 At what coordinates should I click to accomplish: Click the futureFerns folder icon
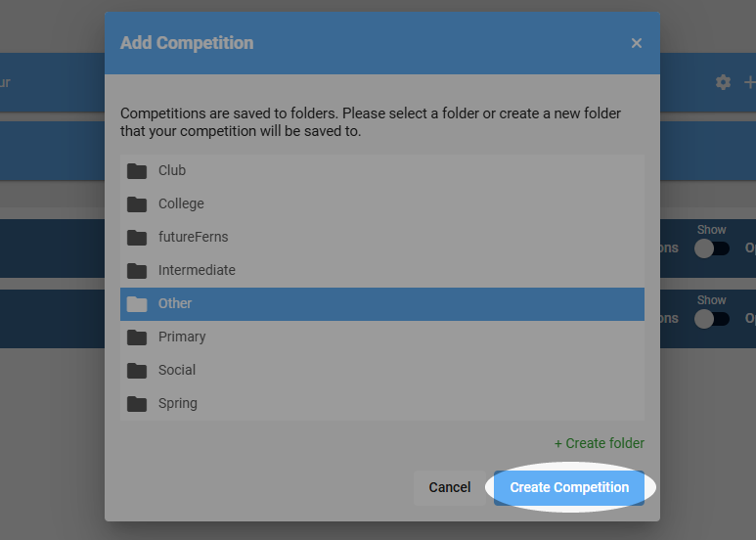point(137,237)
